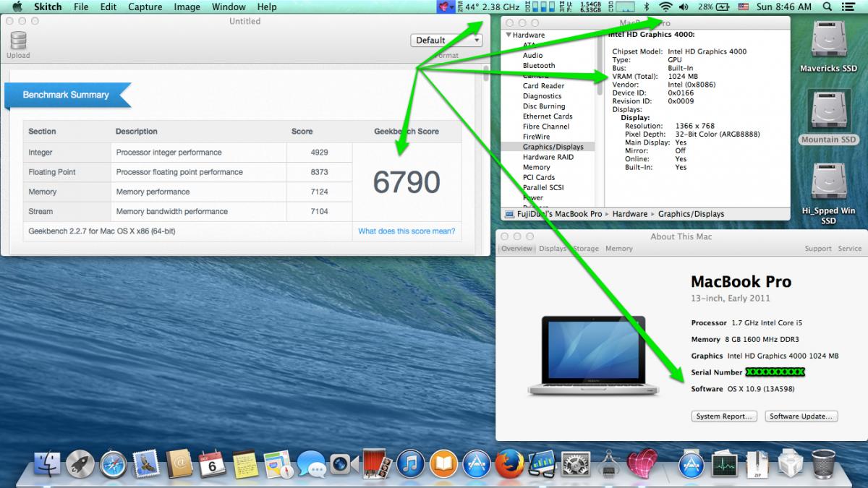Open System Preferences gear icon in dock

coord(576,463)
